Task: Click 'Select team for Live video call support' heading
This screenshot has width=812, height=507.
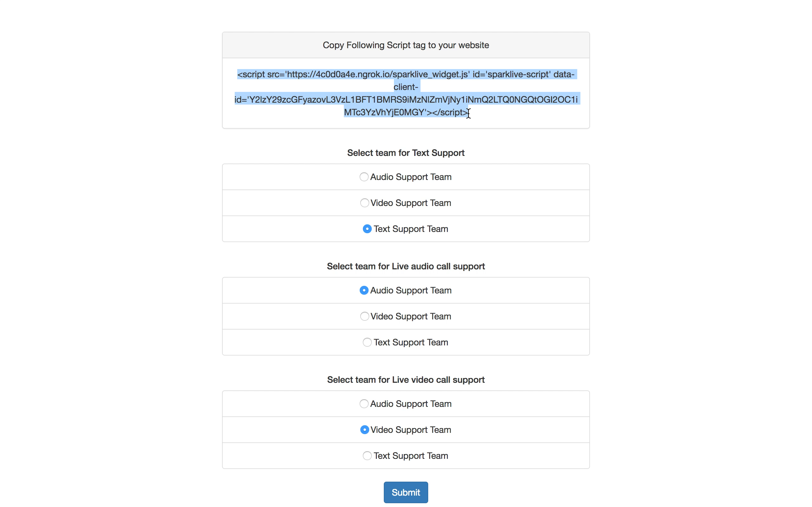Action: click(x=406, y=380)
